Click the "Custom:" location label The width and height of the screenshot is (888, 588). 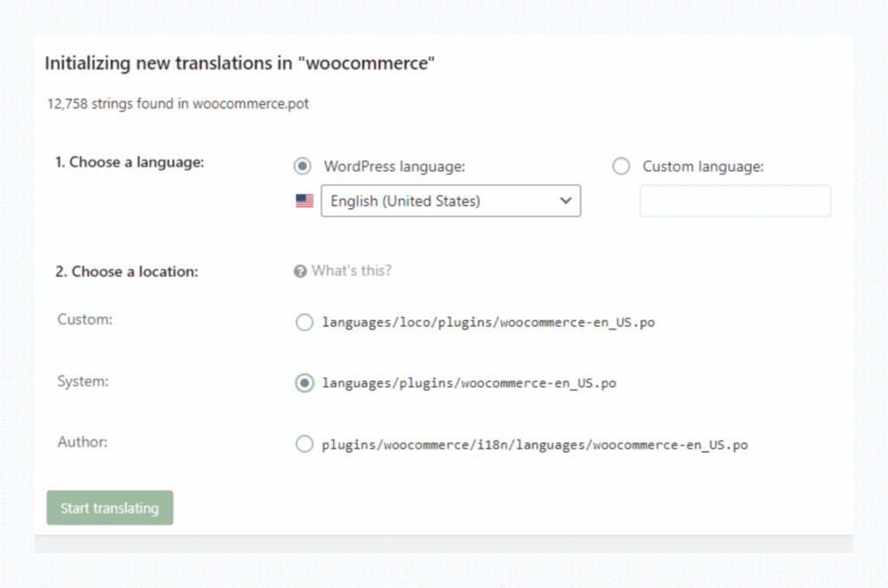[x=85, y=319]
